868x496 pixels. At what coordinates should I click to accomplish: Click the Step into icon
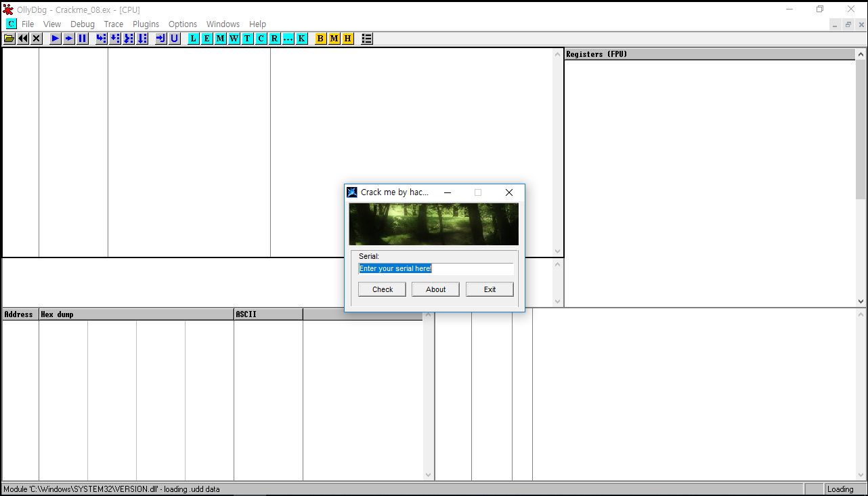coord(102,39)
